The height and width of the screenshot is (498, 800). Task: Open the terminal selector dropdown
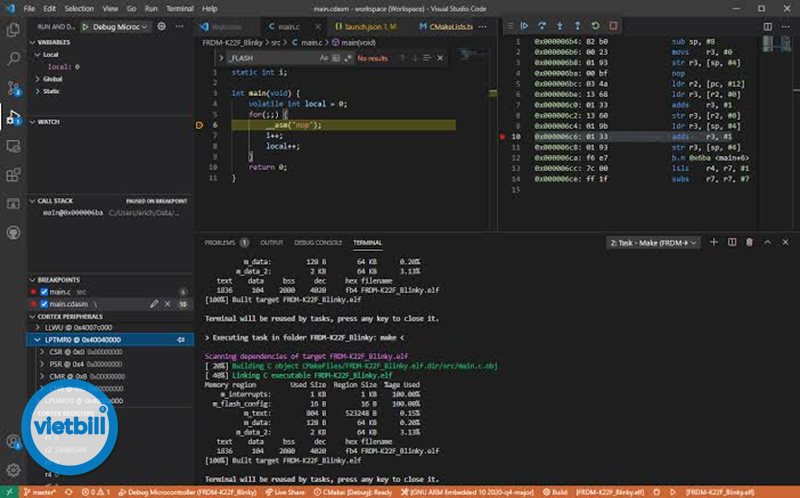tap(653, 243)
